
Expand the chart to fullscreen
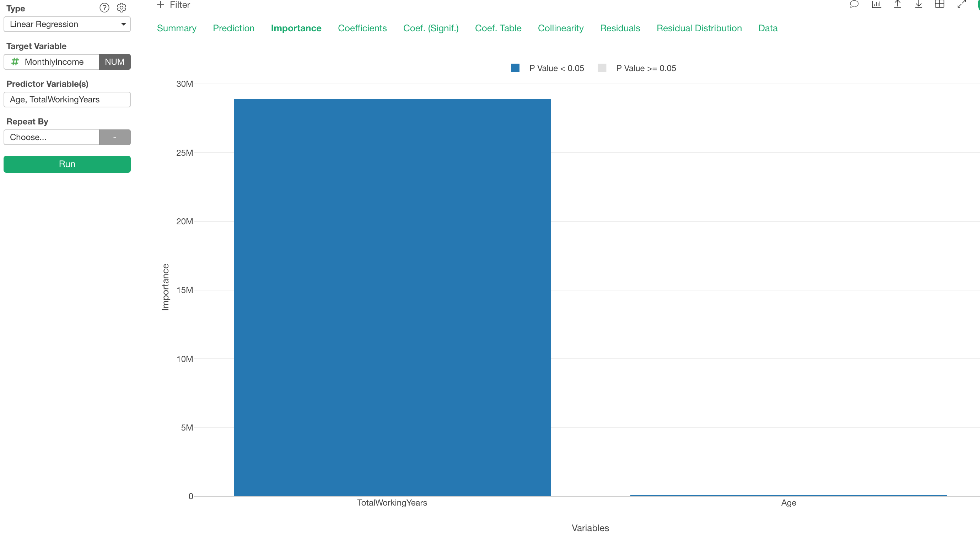[962, 5]
